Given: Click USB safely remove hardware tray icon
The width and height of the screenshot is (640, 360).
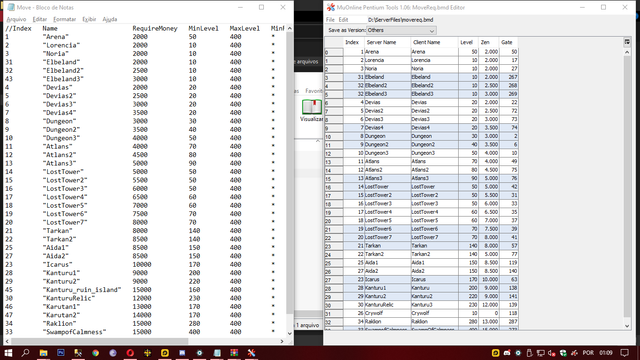Looking at the screenshot, I should pos(529,353).
